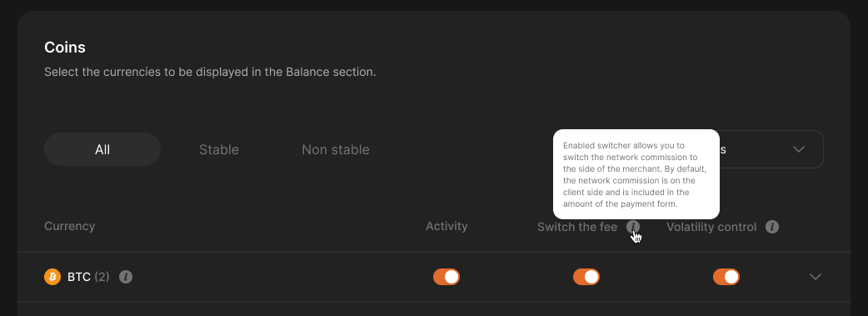Image resolution: width=868 pixels, height=316 pixels.
Task: Select the BTC (2) currency name
Action: [x=88, y=277]
